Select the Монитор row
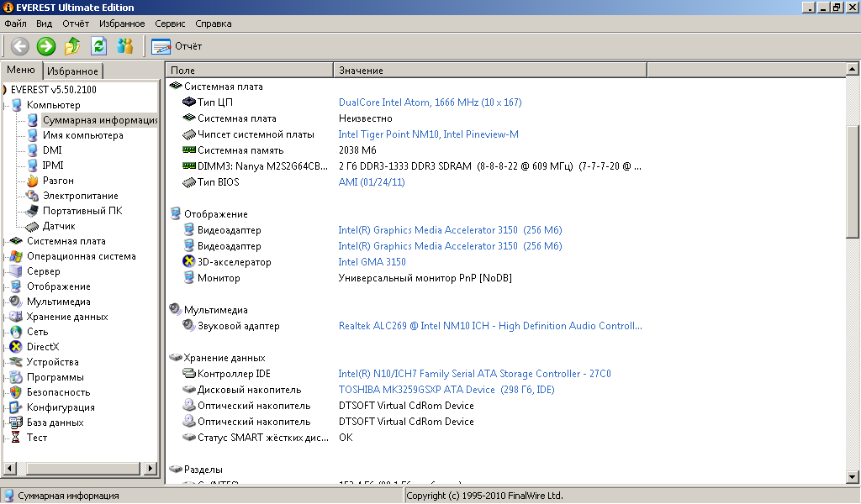The image size is (861, 504). 406,278
